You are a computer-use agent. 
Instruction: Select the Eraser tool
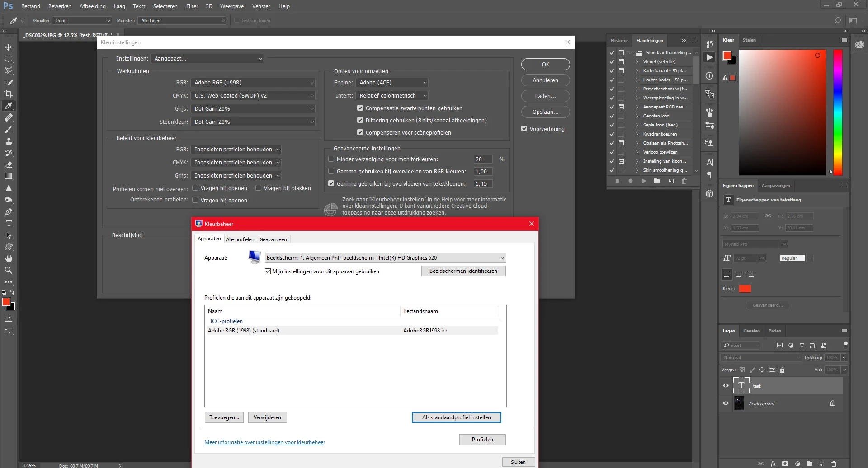9,164
